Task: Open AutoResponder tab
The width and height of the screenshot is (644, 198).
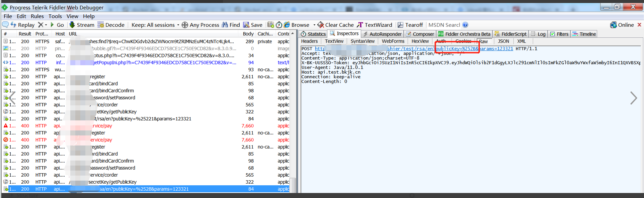Action: click(382, 34)
